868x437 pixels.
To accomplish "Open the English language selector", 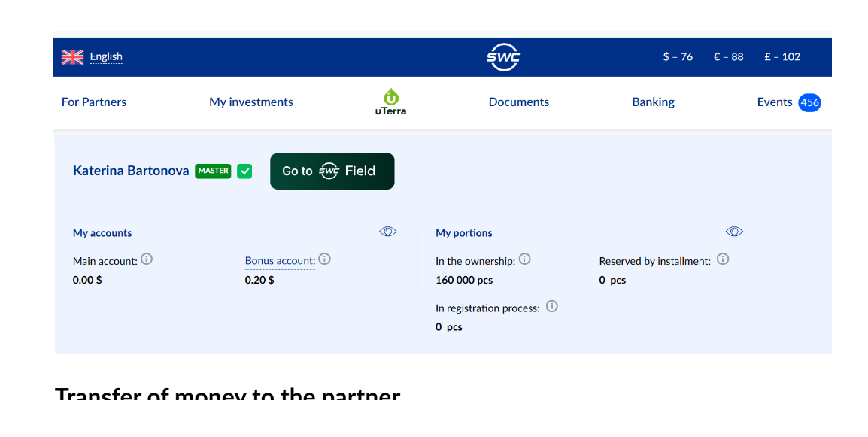I will [x=106, y=56].
